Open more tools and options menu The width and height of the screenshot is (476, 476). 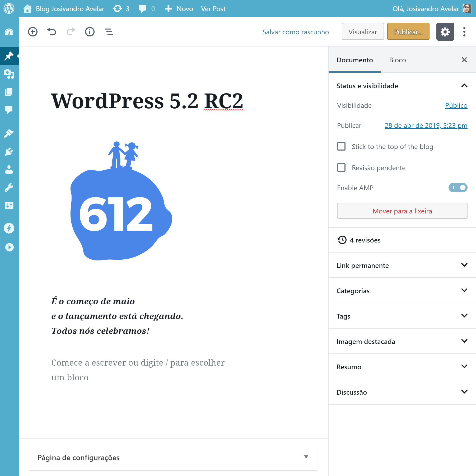(464, 32)
